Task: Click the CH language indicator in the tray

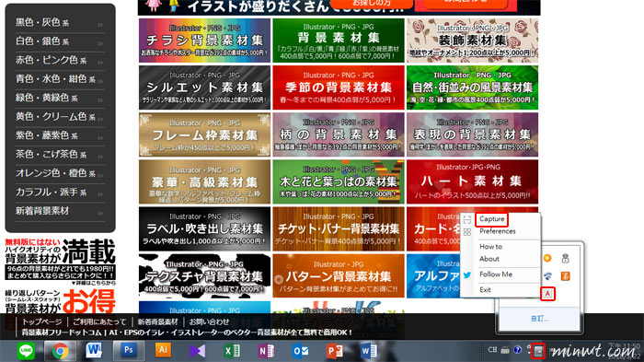Action: 492,350
